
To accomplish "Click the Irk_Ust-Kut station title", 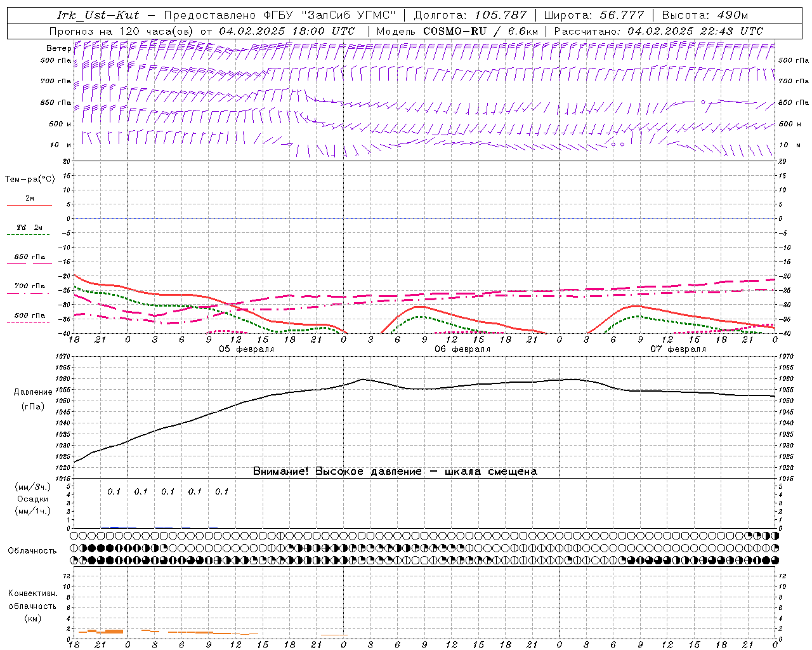I will (98, 15).
